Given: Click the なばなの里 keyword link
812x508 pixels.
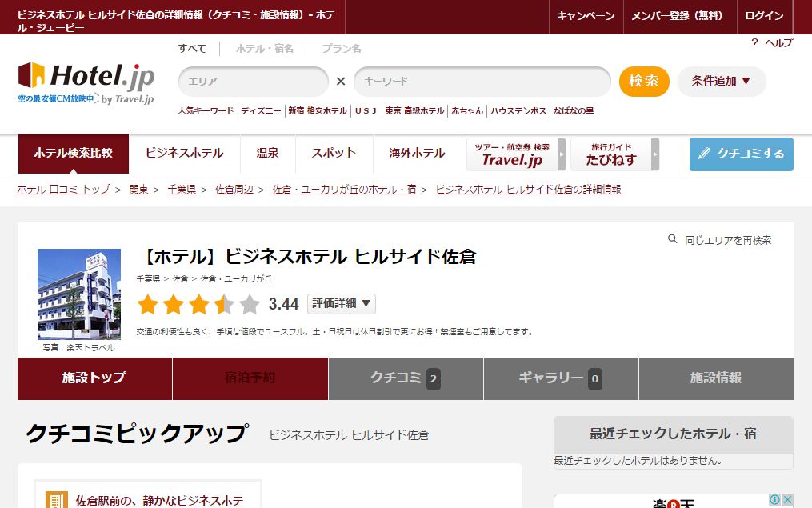Looking at the screenshot, I should click(x=574, y=111).
